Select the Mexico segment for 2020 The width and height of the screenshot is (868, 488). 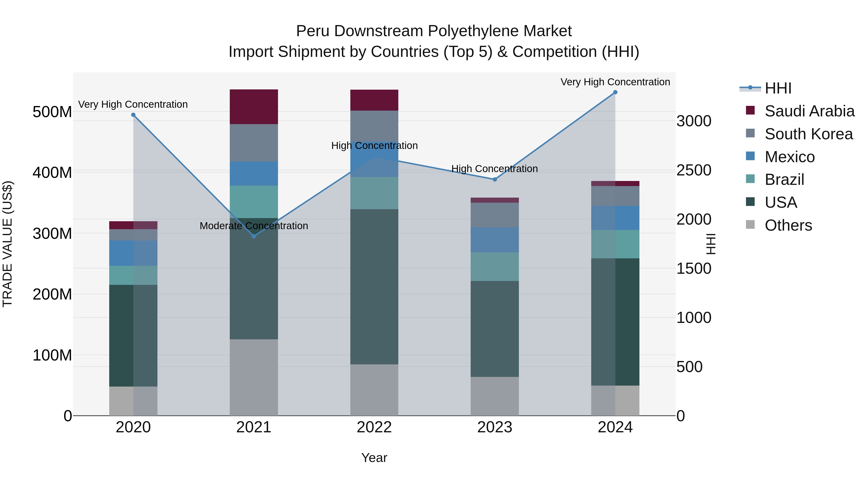coord(133,253)
